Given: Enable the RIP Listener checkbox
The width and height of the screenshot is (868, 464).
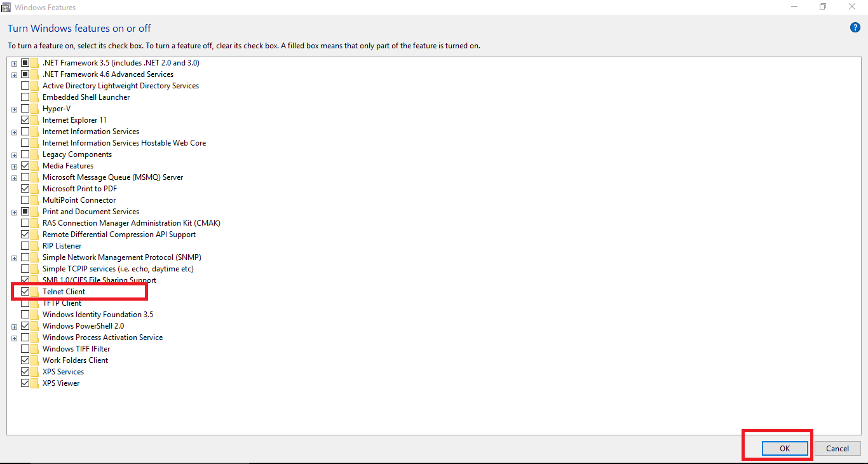Looking at the screenshot, I should pos(25,246).
